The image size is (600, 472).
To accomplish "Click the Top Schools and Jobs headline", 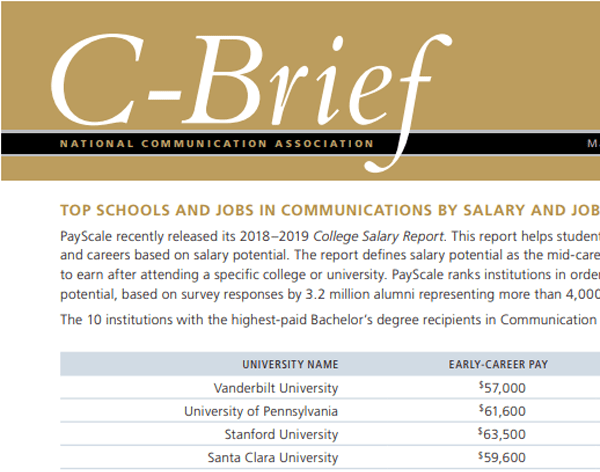I will point(330,211).
